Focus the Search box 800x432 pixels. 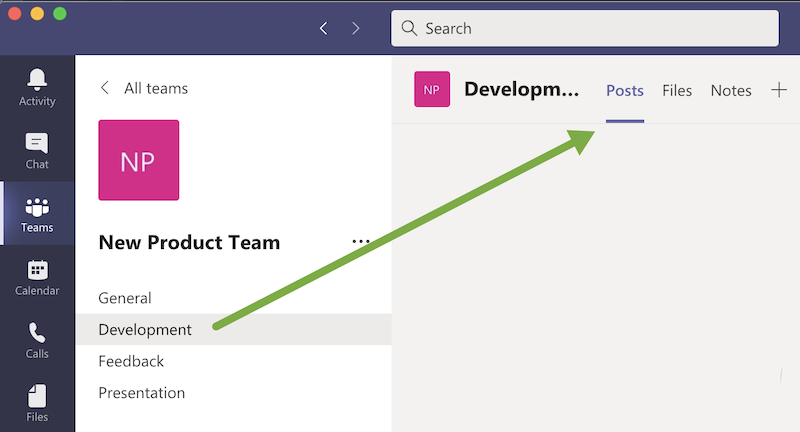pyautogui.click(x=585, y=28)
